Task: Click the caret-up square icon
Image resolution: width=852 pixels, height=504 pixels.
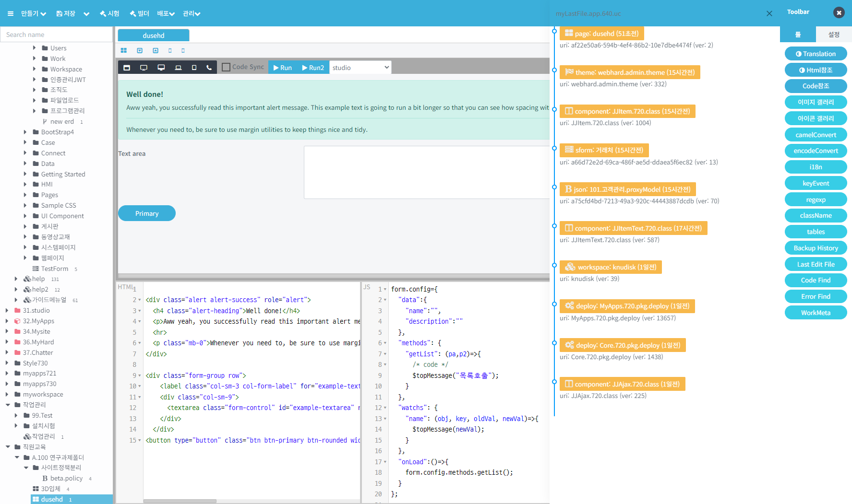Action: [156, 50]
